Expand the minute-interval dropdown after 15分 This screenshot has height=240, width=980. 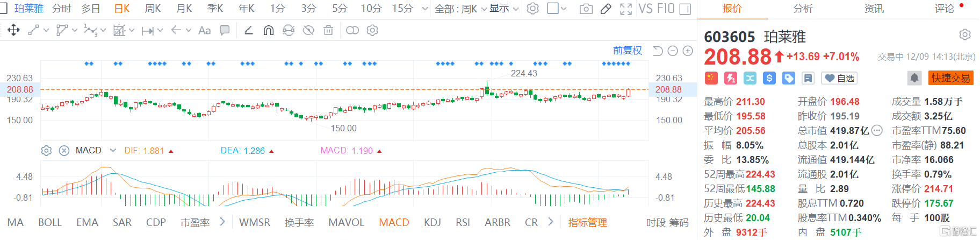point(426,9)
